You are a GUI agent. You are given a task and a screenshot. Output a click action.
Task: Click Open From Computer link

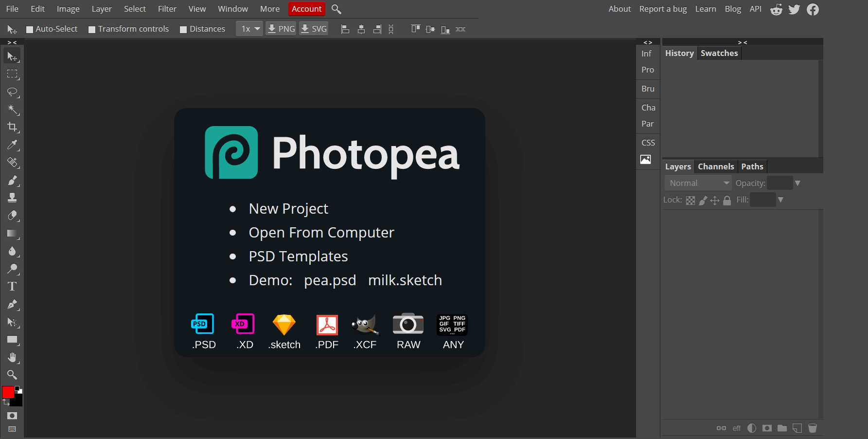click(321, 233)
